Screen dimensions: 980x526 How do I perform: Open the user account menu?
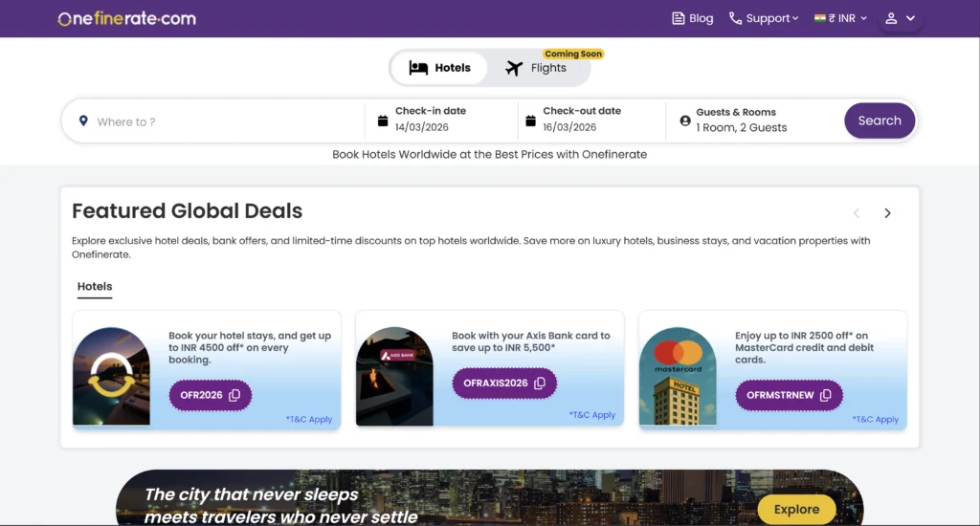tap(900, 18)
